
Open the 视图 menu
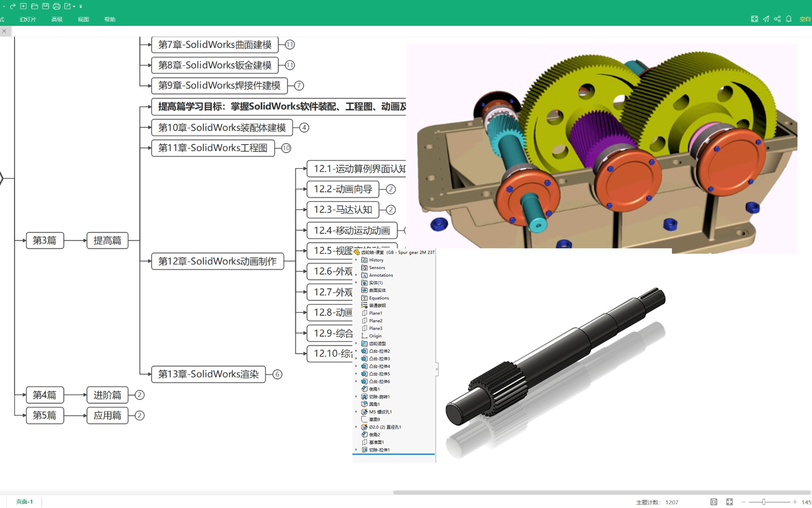click(83, 19)
